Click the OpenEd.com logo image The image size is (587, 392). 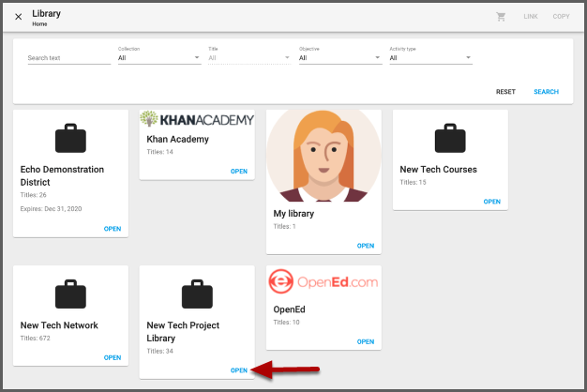coord(323,282)
